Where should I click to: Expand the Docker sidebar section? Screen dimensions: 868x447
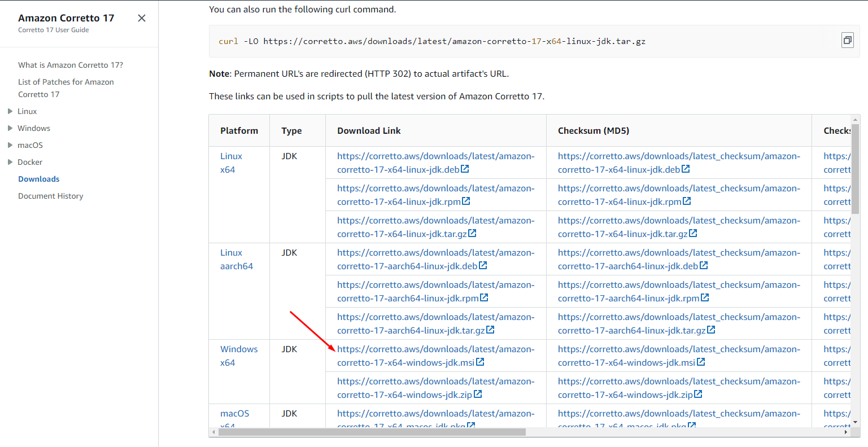tap(10, 162)
